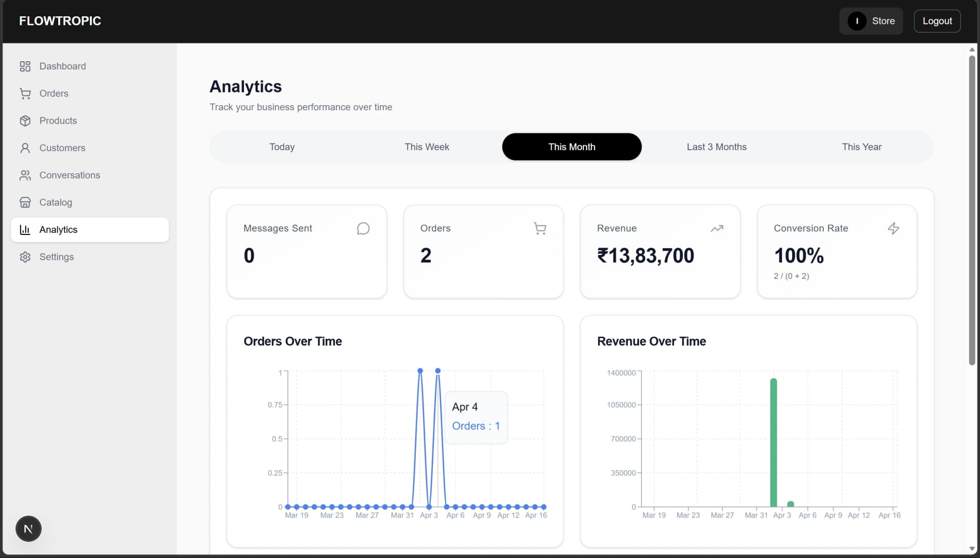This screenshot has height=558, width=980.
Task: Open the Store account button
Action: pyautogui.click(x=871, y=21)
